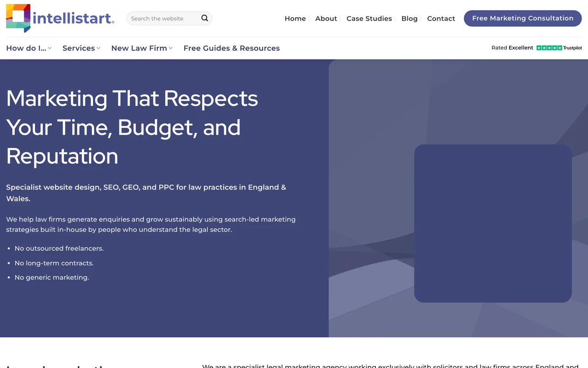Click the Trustpilot wordmark

(x=572, y=48)
